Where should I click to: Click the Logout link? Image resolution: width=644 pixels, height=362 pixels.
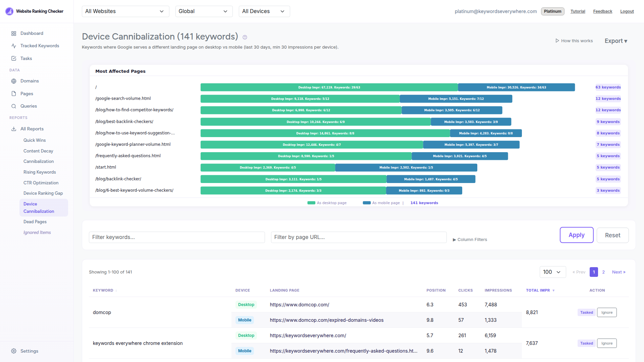(627, 11)
